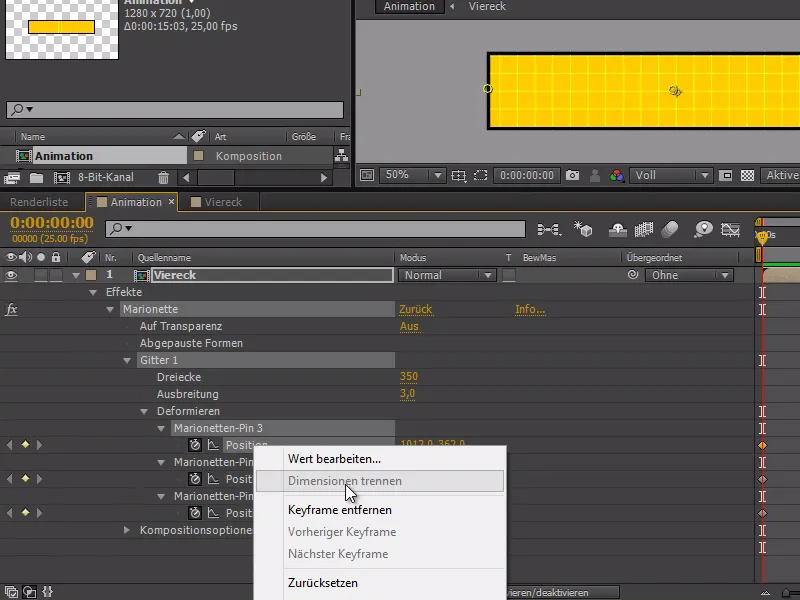Viewport: 800px width, 600px height.
Task: Open the composition mini-flowchart icon in timeline
Action: point(549,230)
